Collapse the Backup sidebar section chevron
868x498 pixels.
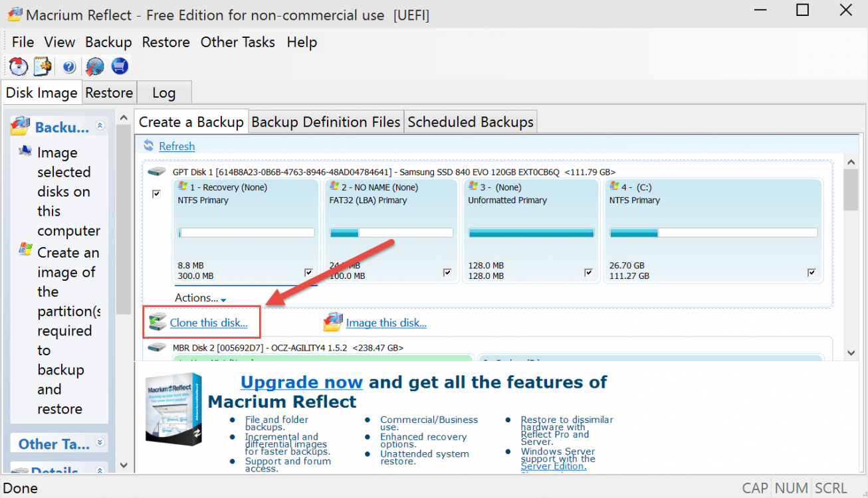click(100, 125)
